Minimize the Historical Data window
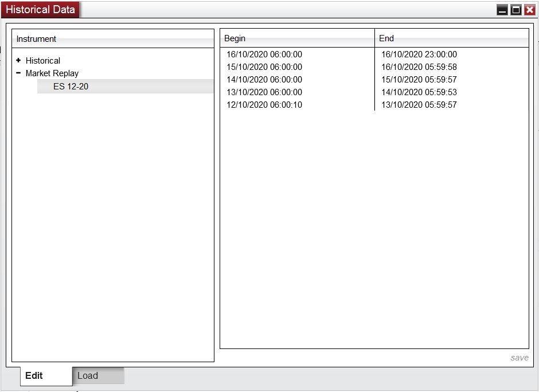The image size is (539, 392). click(502, 10)
